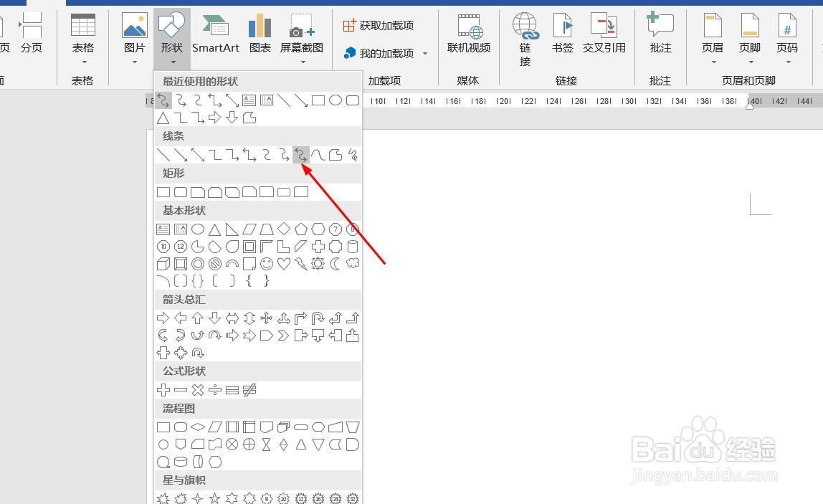
Task: Click 获取加载项 get add-ins
Action: pos(379,25)
